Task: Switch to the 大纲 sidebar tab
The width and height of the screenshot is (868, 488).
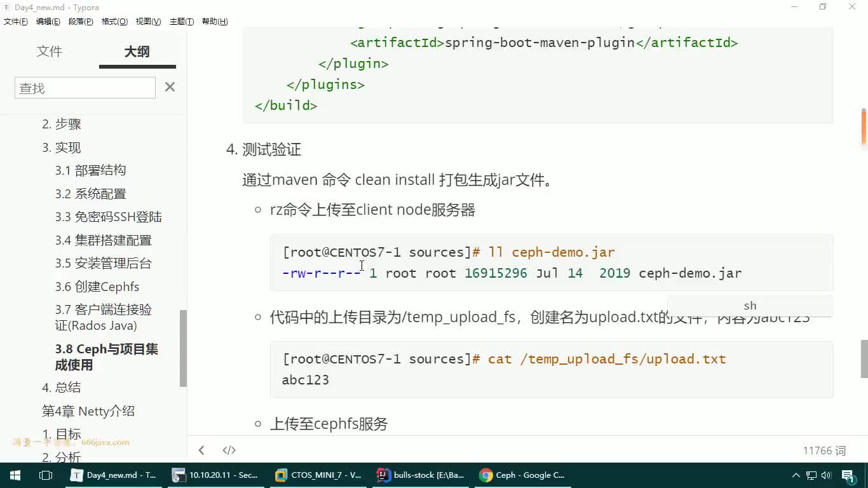Action: [x=137, y=51]
